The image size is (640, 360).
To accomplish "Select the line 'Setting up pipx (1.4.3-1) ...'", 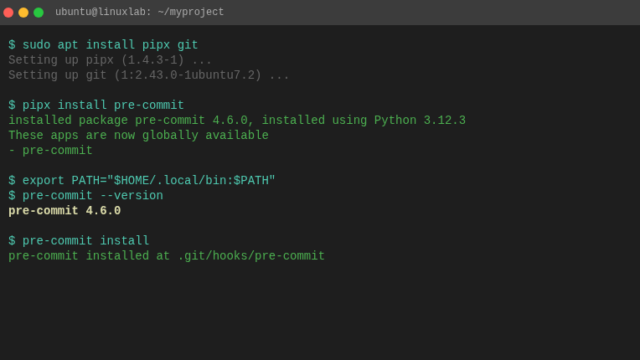I will point(110,60).
